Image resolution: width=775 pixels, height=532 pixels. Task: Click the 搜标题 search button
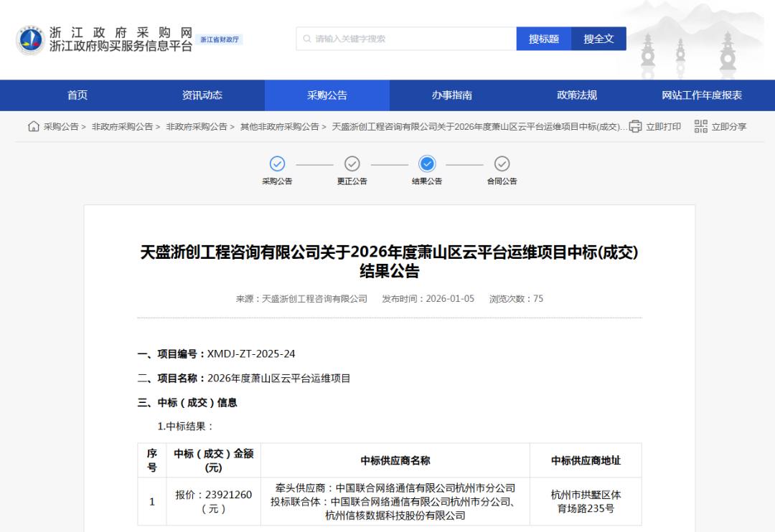click(x=544, y=39)
